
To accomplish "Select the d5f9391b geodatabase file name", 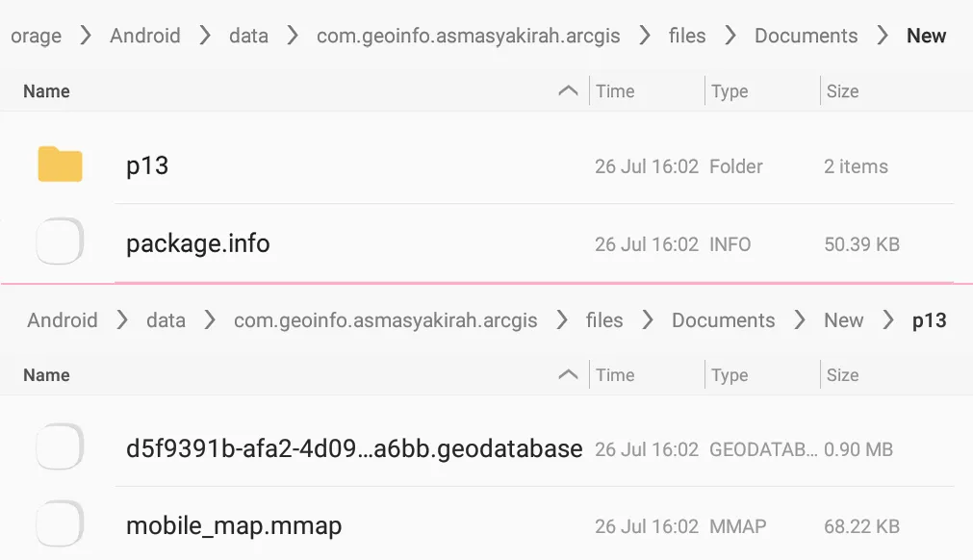I will (354, 448).
